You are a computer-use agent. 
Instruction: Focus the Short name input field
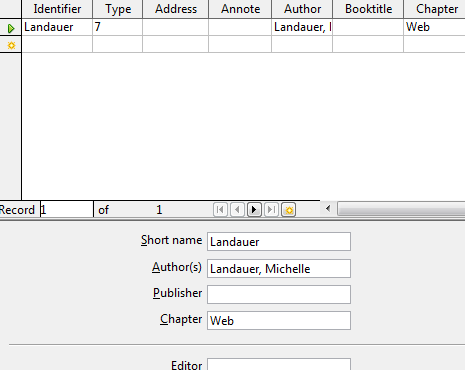279,242
